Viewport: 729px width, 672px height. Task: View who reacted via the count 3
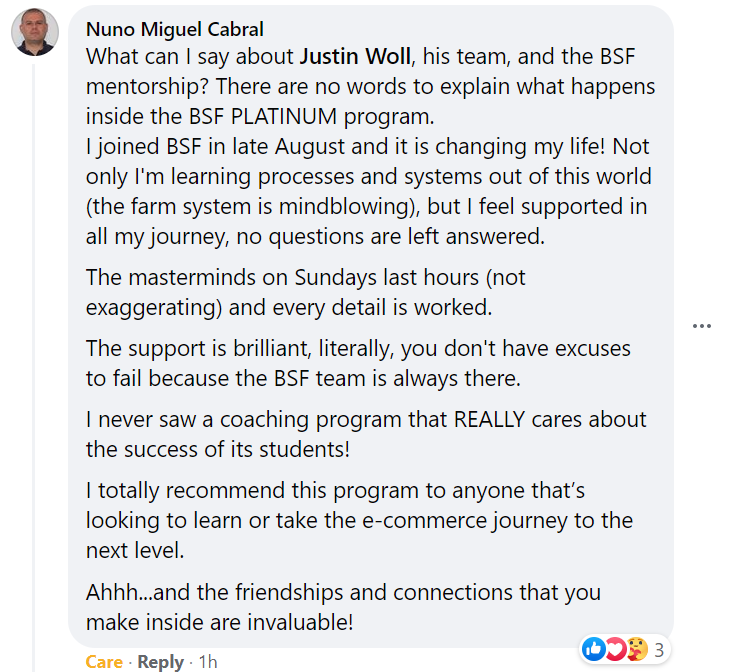[x=659, y=650]
